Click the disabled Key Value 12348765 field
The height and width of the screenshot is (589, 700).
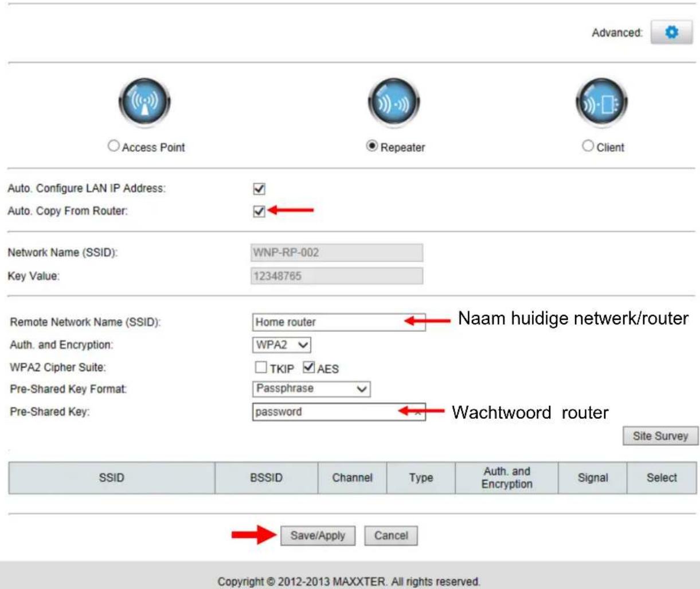click(x=337, y=276)
